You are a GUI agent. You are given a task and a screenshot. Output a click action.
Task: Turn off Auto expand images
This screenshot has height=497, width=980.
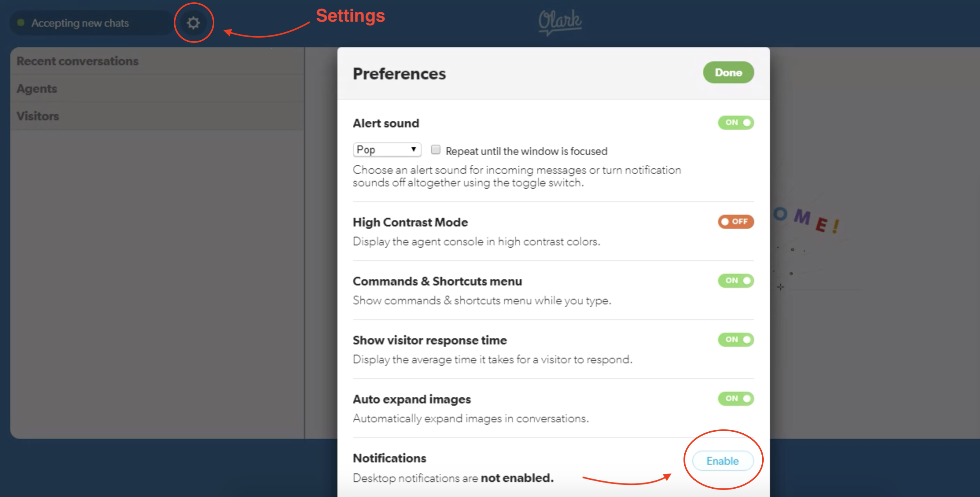pyautogui.click(x=735, y=399)
